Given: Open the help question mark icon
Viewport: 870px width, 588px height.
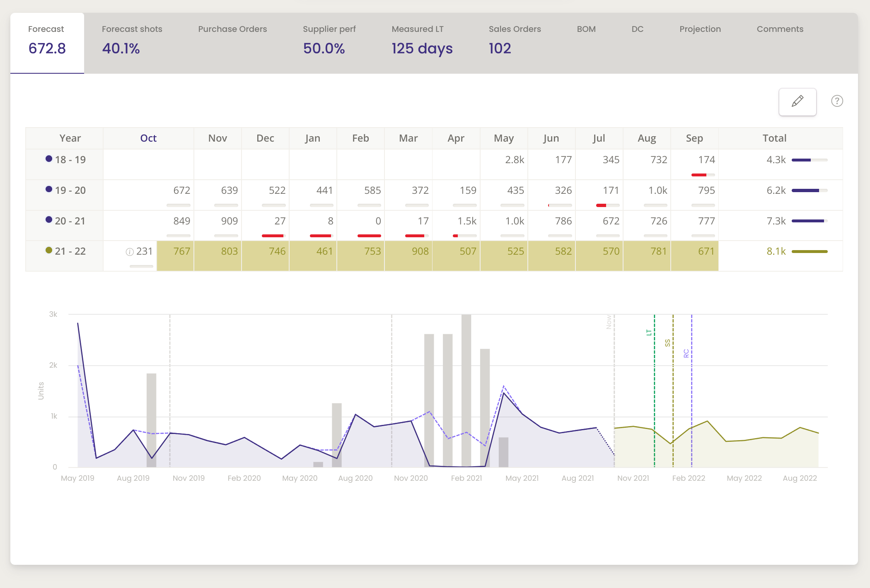Looking at the screenshot, I should pyautogui.click(x=837, y=101).
